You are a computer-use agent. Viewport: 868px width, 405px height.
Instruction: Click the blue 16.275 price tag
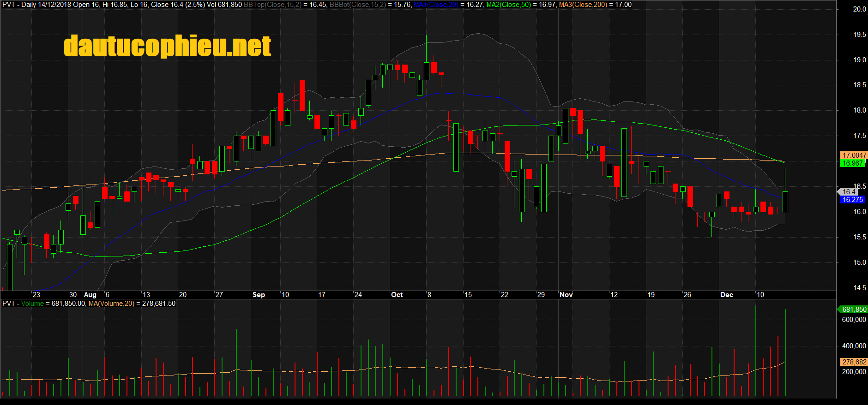(852, 200)
